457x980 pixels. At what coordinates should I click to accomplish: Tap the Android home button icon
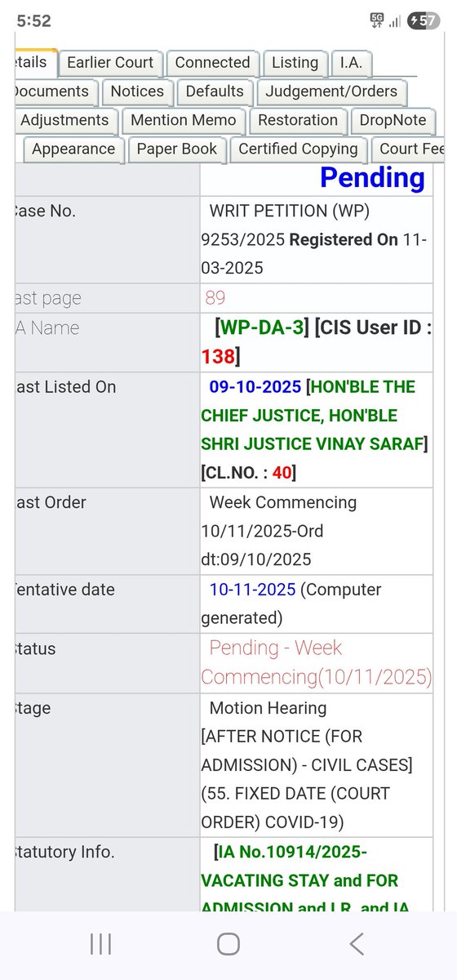(x=228, y=945)
